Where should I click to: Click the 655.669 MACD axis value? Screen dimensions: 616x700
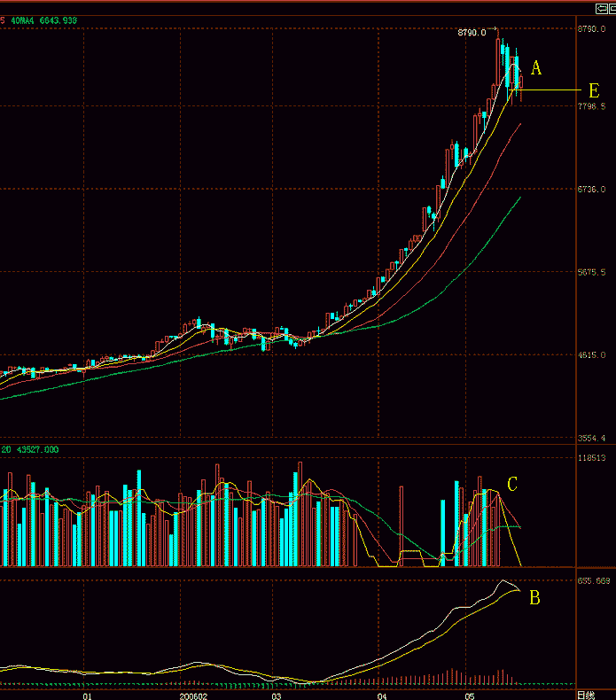593,580
